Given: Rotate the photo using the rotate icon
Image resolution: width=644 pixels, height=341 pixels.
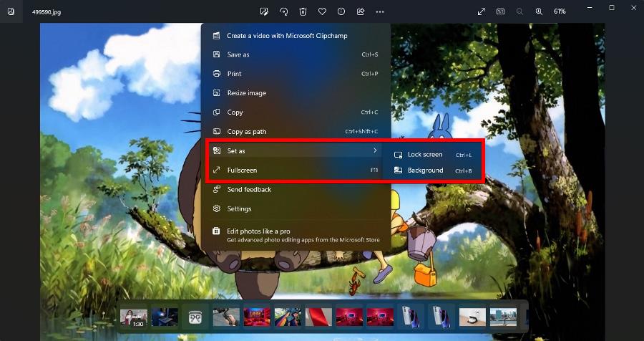Looking at the screenshot, I should pyautogui.click(x=284, y=11).
